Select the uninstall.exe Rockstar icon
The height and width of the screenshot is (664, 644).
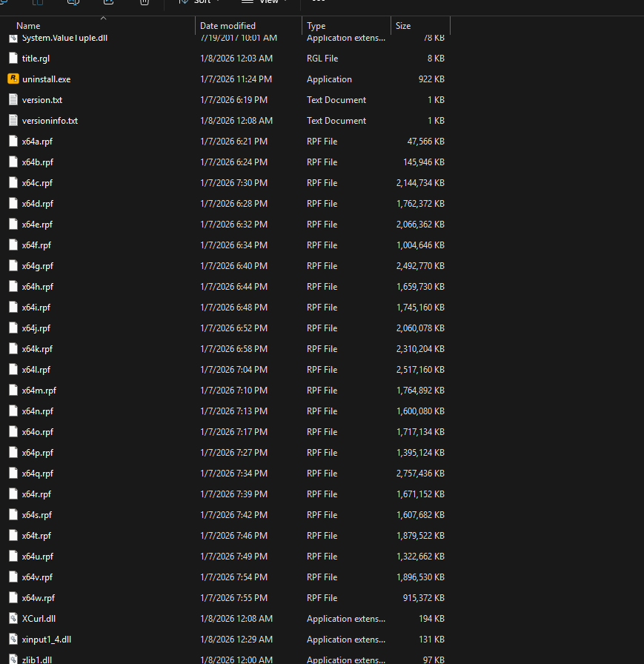tap(13, 79)
